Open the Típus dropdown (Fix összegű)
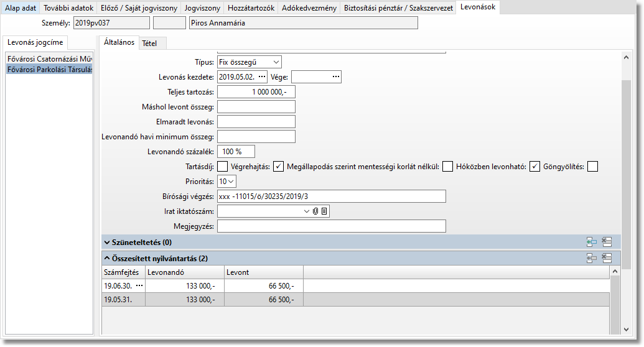 coord(276,62)
